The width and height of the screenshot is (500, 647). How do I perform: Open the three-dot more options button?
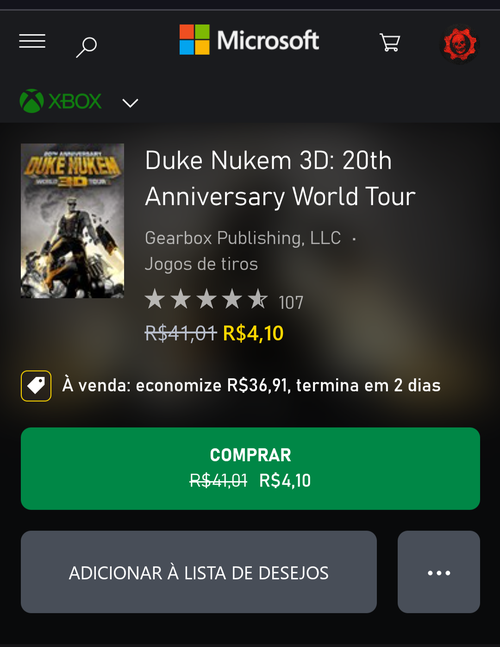point(439,572)
